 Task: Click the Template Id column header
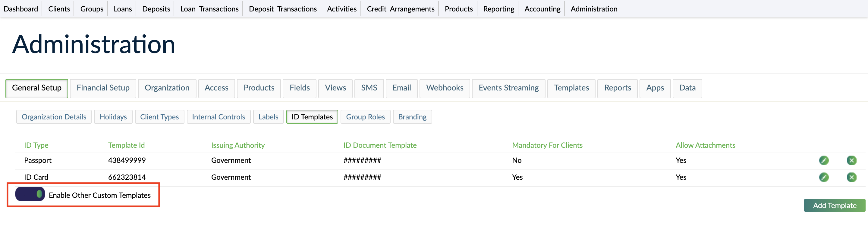tap(126, 145)
